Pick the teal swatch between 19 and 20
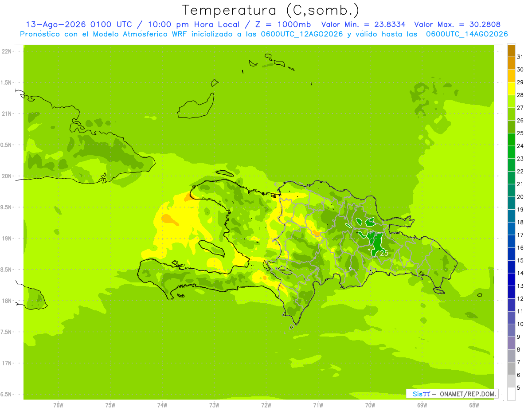Image resolution: width=532 pixels, height=411 pixels. coord(511,204)
